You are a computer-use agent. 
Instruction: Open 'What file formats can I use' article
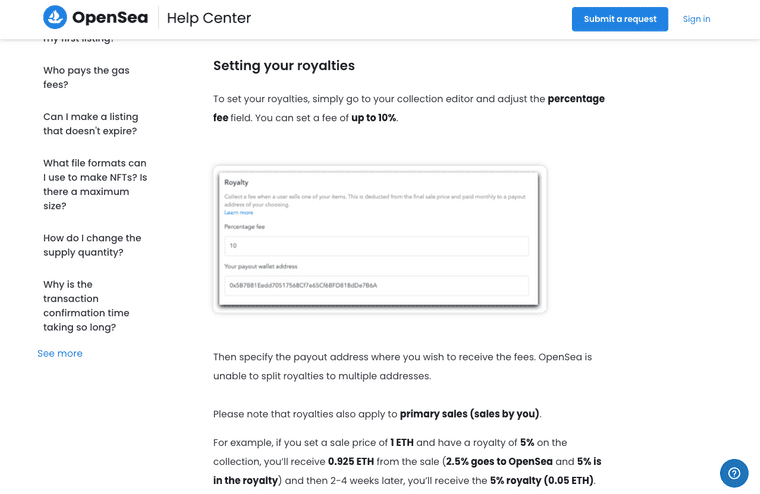(95, 184)
